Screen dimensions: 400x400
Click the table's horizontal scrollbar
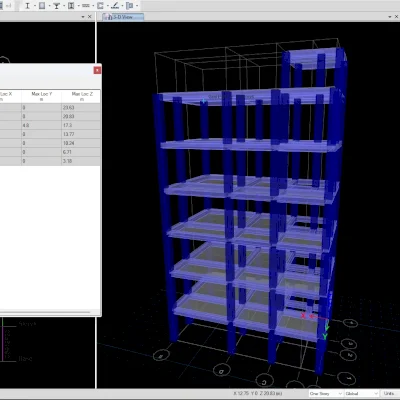[x=45, y=312]
